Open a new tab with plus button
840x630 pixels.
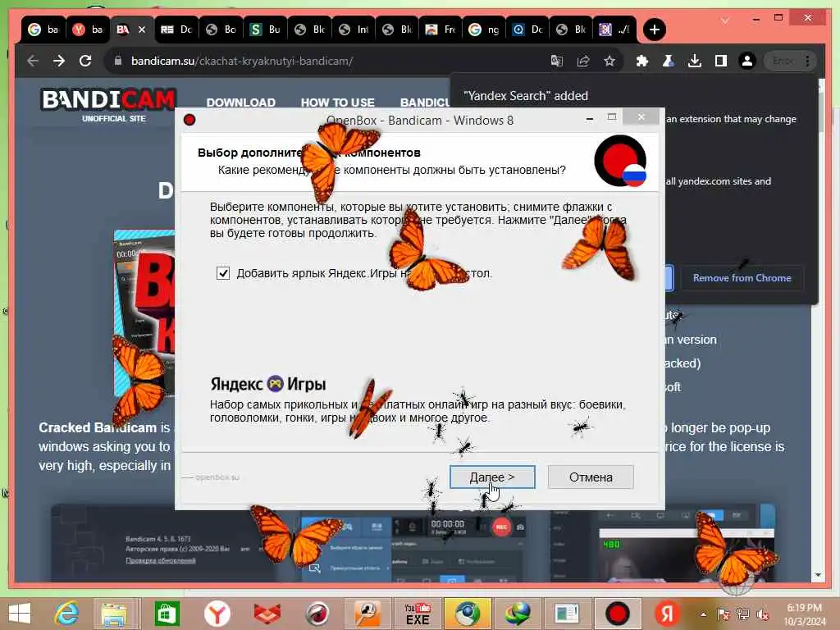coord(654,30)
